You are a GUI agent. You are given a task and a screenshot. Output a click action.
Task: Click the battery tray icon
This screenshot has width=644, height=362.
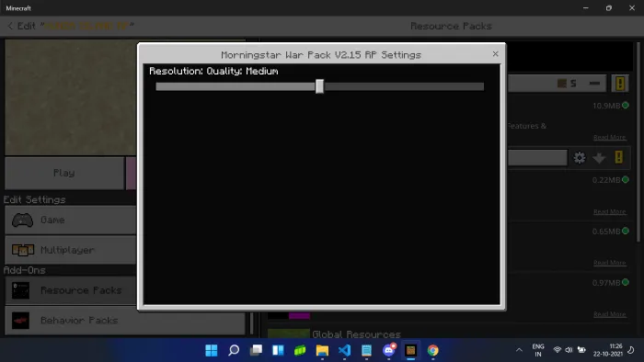pyautogui.click(x=581, y=350)
